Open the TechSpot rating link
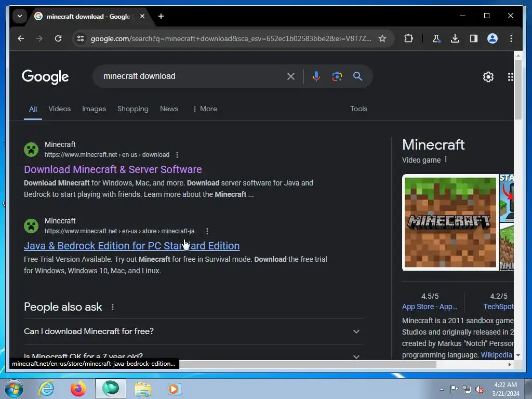Image resolution: width=532 pixels, height=399 pixels. pyautogui.click(x=498, y=307)
